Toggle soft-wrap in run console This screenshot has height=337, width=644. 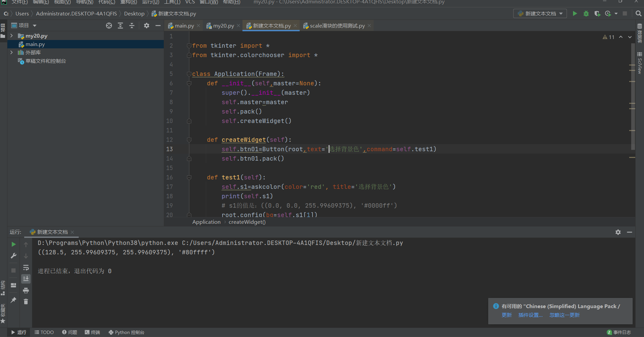pos(26,268)
